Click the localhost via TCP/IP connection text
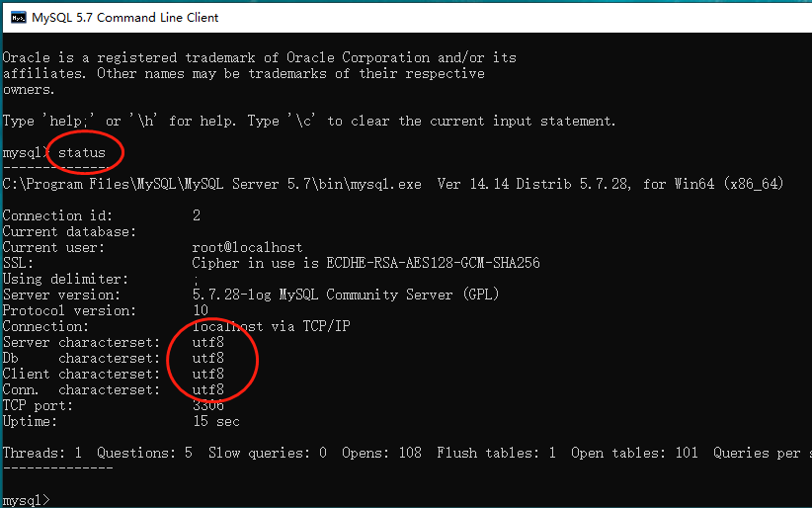The image size is (812, 508). tap(272, 326)
